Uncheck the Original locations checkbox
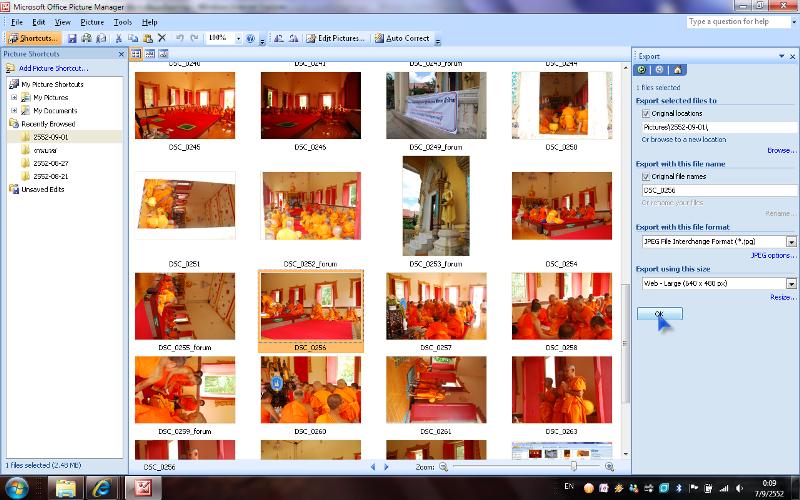Image resolution: width=800 pixels, height=500 pixels. click(x=645, y=114)
